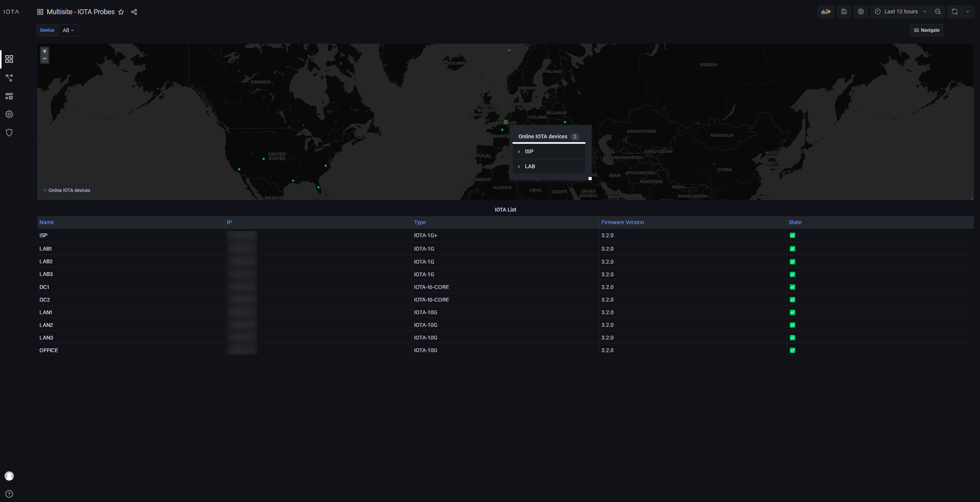Sort table by Firmware Version column

point(623,222)
